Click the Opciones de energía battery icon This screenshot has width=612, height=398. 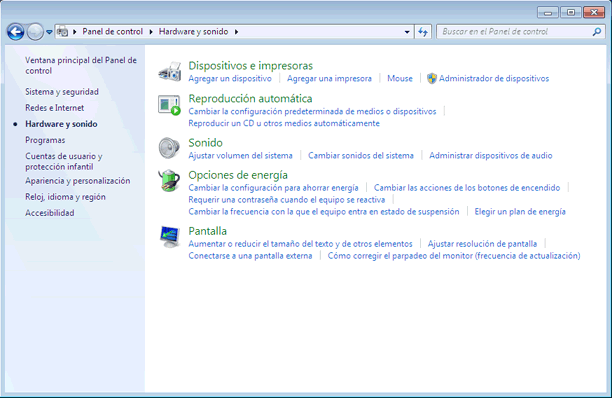[x=169, y=180]
